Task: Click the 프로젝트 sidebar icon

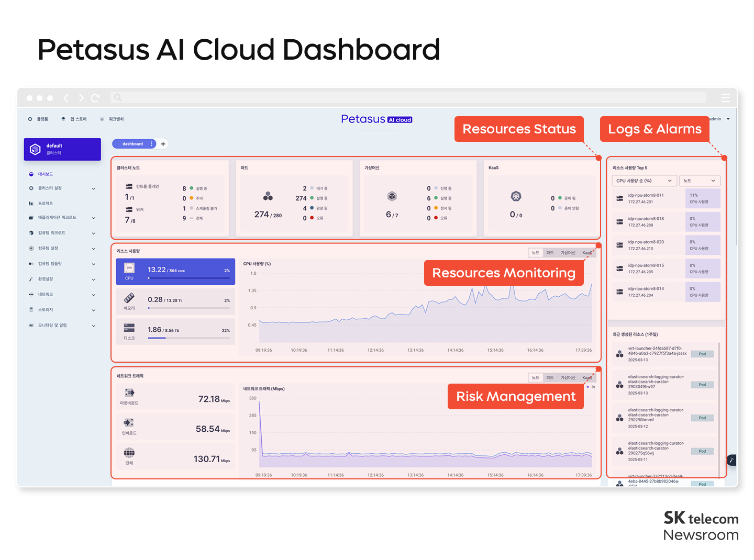Action: click(x=31, y=204)
